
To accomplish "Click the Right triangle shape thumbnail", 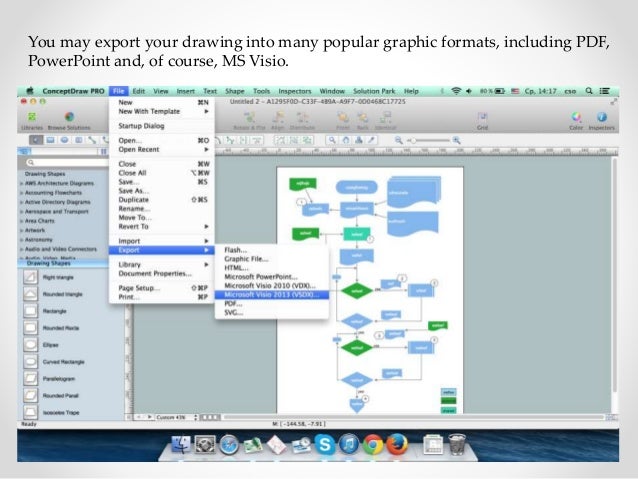I will click(30, 277).
